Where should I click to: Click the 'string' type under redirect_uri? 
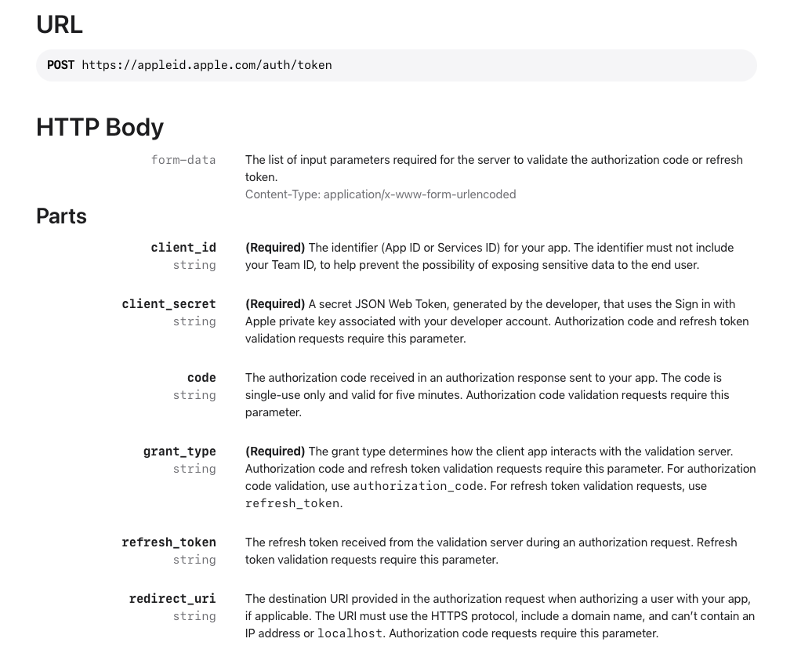point(194,616)
